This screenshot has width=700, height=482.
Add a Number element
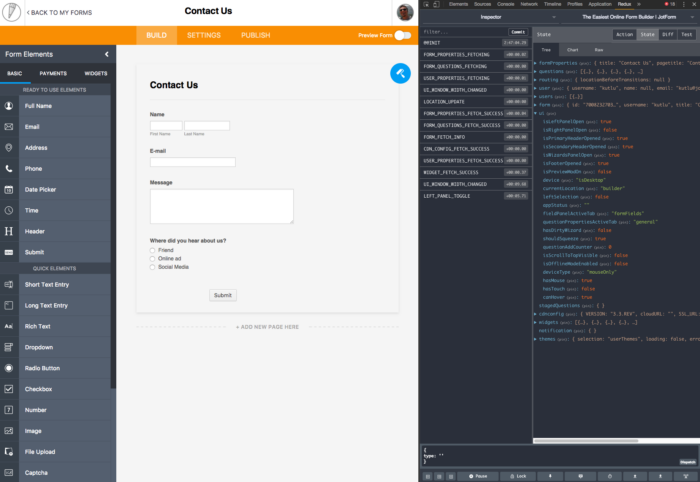[x=55, y=410]
